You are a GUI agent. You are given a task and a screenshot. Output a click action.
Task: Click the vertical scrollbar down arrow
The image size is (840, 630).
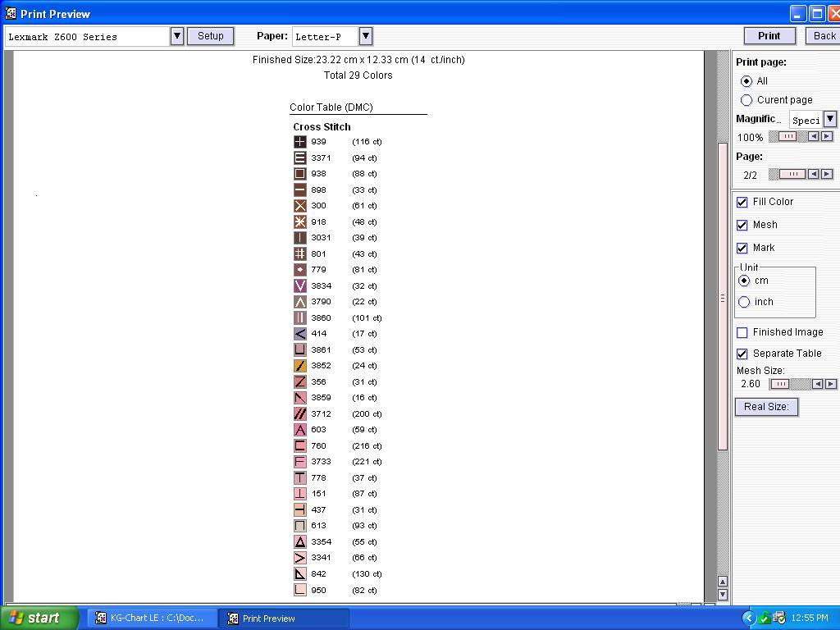tap(722, 594)
